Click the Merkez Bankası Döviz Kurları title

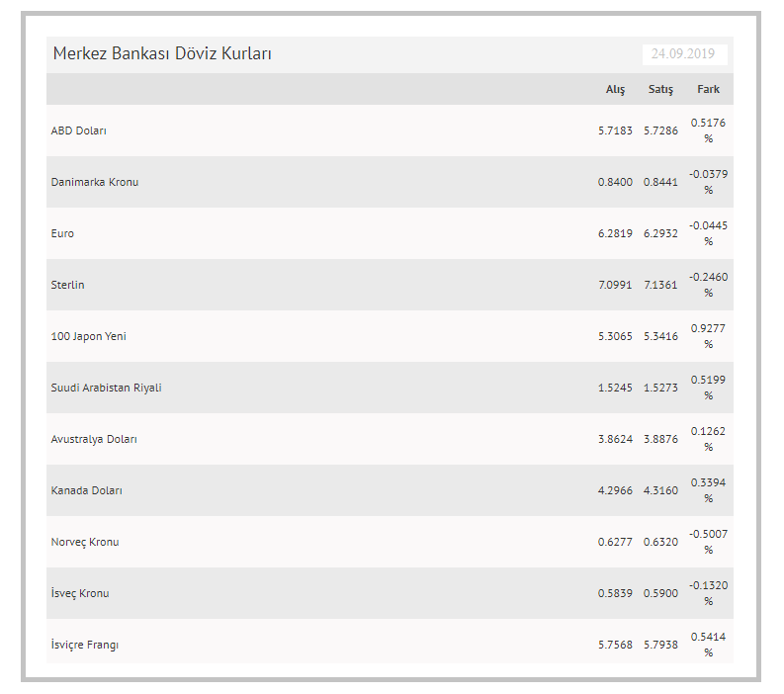click(162, 53)
